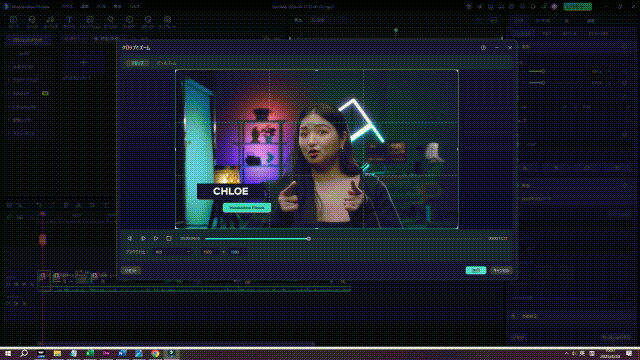The width and height of the screenshot is (640, 360).
Task: Open Google Chrome from the taskbar
Action: pyautogui.click(x=155, y=353)
